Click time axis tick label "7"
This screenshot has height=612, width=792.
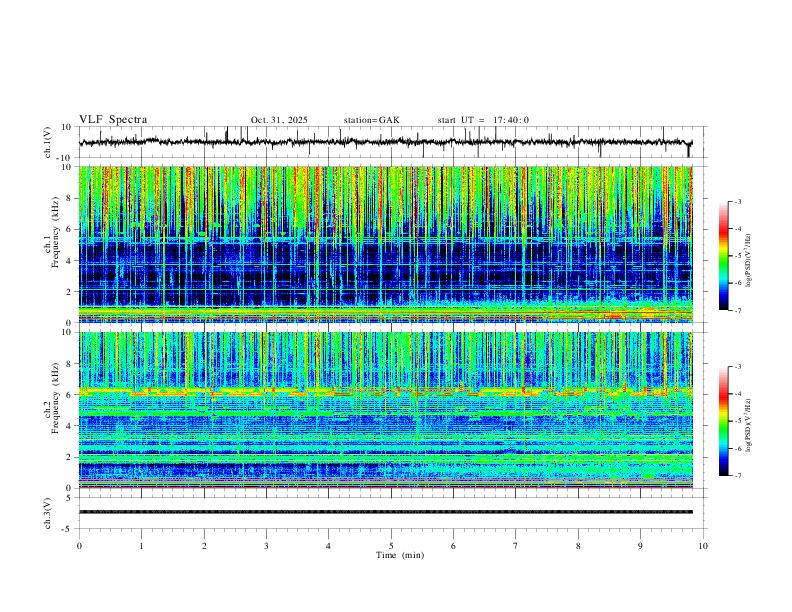tap(516, 546)
